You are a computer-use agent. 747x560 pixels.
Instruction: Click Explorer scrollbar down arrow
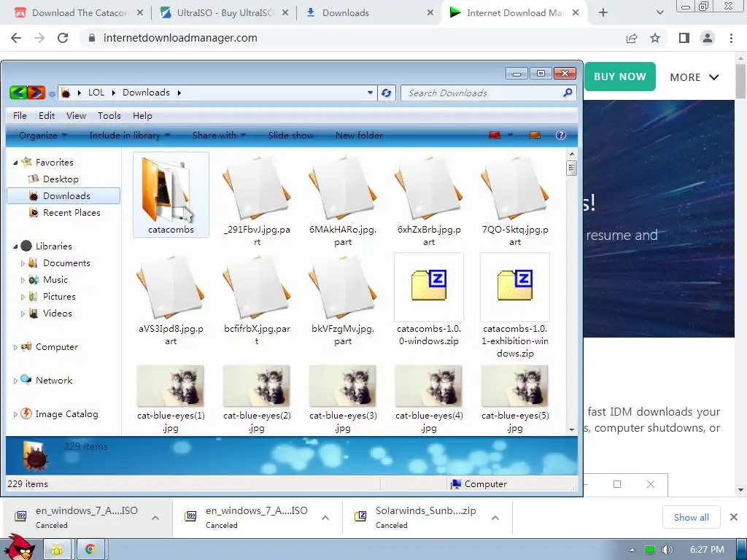(572, 429)
